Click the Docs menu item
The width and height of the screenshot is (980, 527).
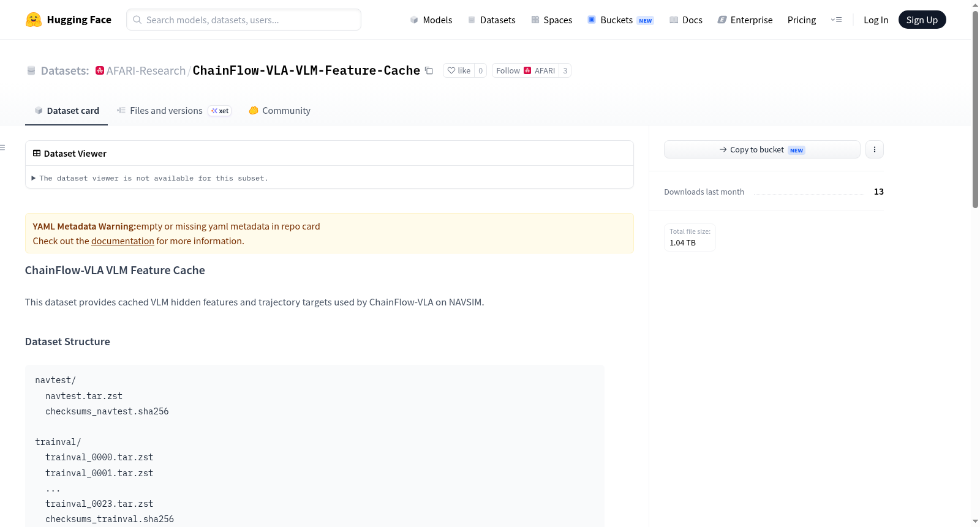[686, 20]
